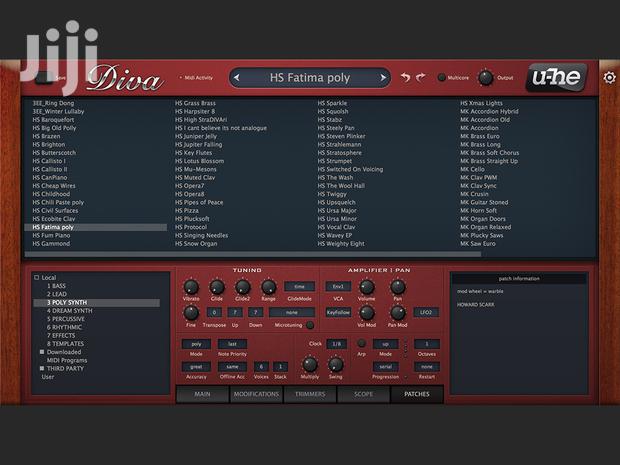Toggle the THIRD PARTY folder box
The image size is (620, 465).
point(42,368)
